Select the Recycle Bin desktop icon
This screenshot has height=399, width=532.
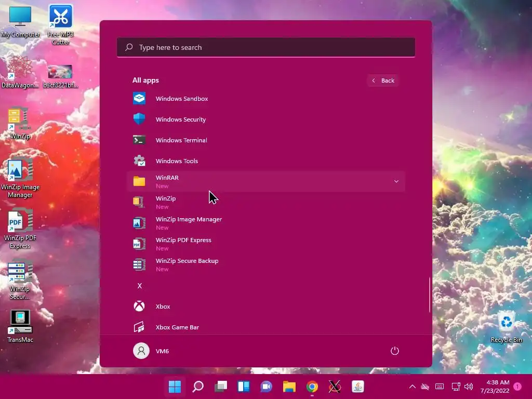506,327
